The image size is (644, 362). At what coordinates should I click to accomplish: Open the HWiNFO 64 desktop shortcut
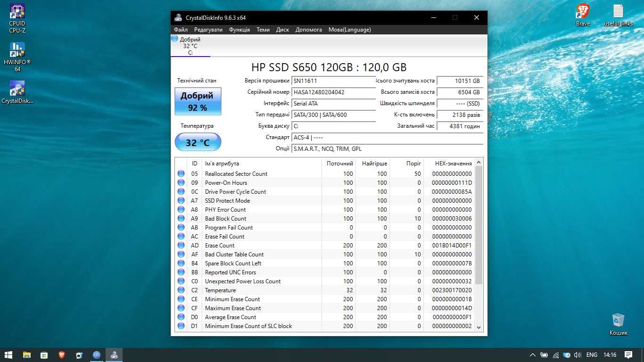[x=17, y=57]
